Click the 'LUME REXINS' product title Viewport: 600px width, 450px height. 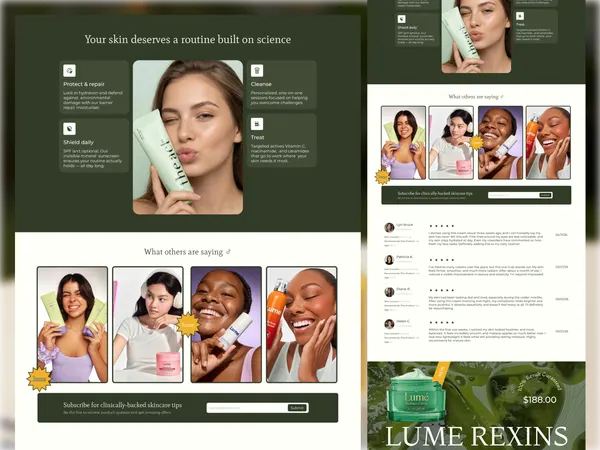(476, 436)
